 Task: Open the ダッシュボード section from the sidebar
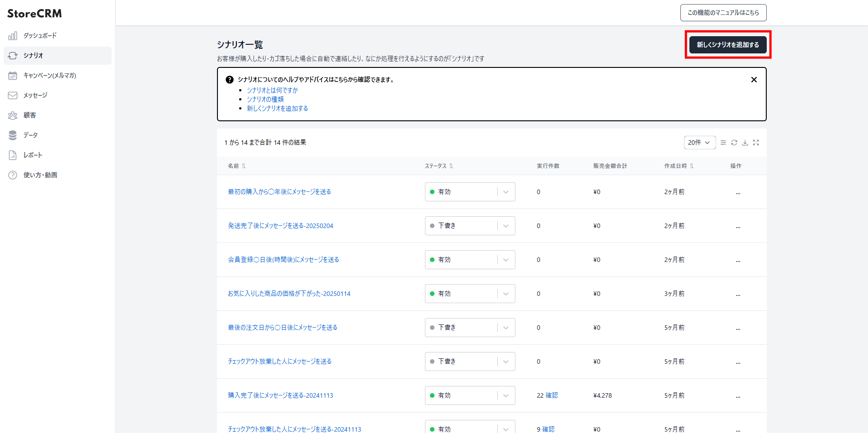40,35
